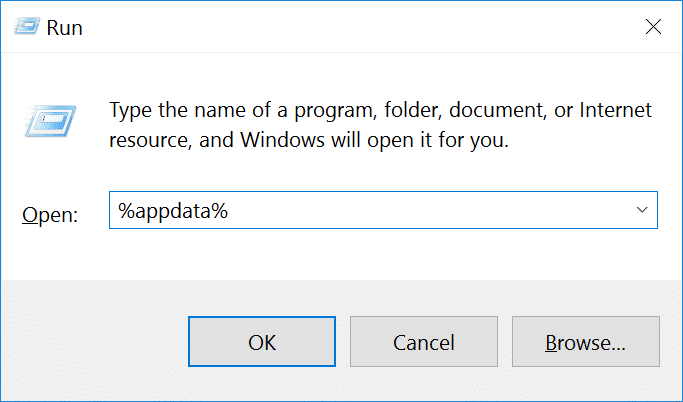The image size is (683, 402).
Task: Expand the Open history dropdown arrow
Action: (640, 211)
